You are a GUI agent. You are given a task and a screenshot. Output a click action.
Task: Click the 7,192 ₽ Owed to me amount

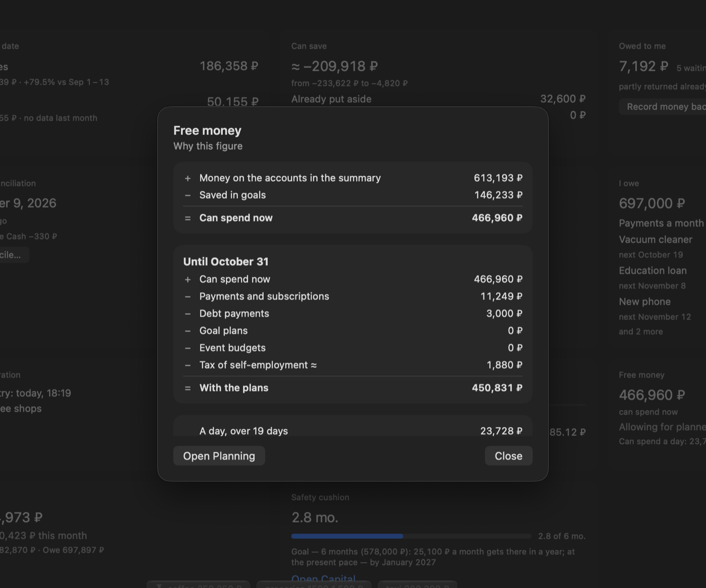pos(643,66)
